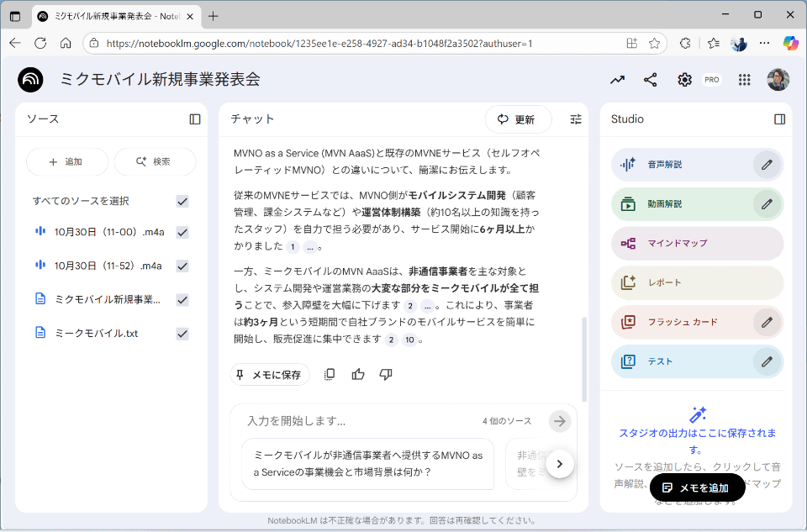807x532 pixels.
Task: Open the ミークモバイル.txt source
Action: coord(96,334)
